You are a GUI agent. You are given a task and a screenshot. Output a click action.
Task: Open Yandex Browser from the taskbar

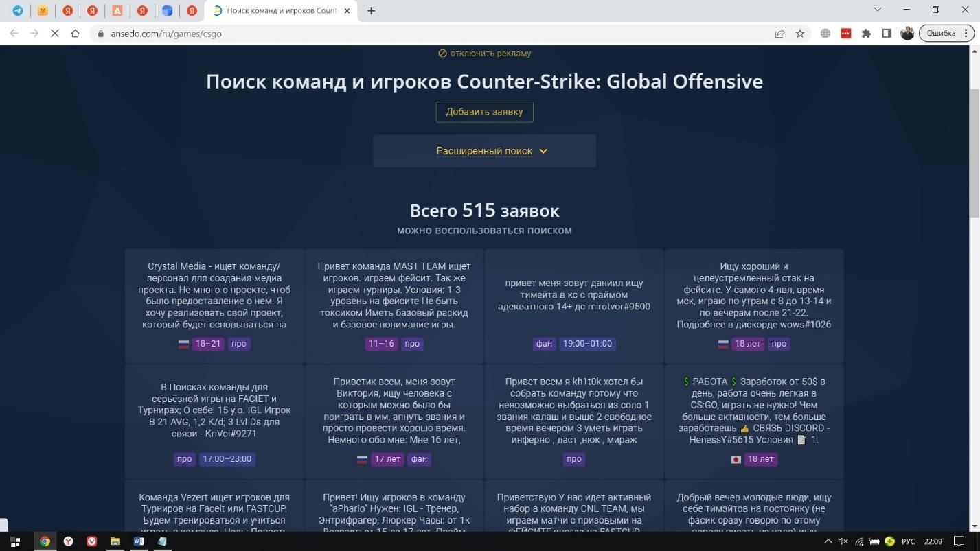[x=69, y=541]
